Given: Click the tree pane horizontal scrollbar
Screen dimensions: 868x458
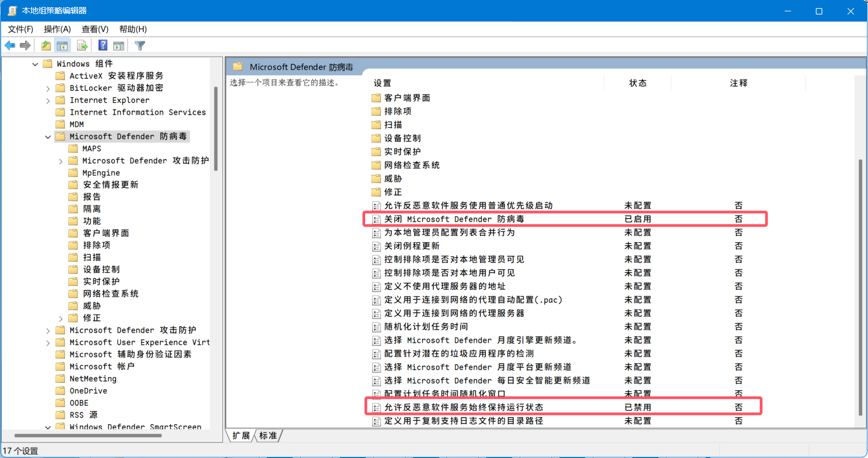Looking at the screenshot, I should [x=88, y=435].
